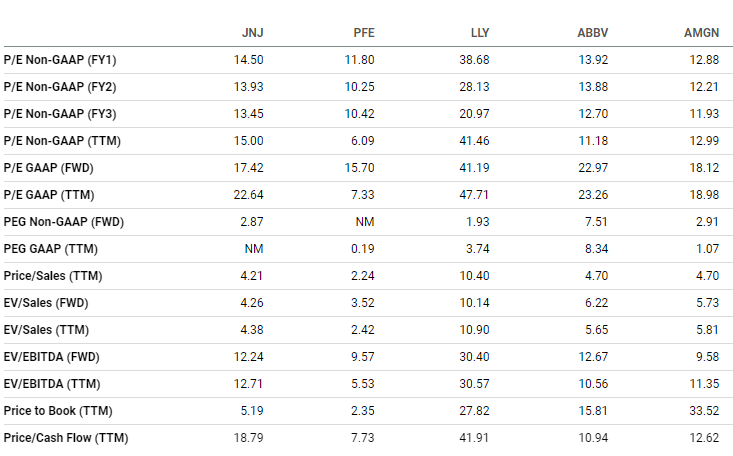Open the LLY ticker header

(x=480, y=33)
